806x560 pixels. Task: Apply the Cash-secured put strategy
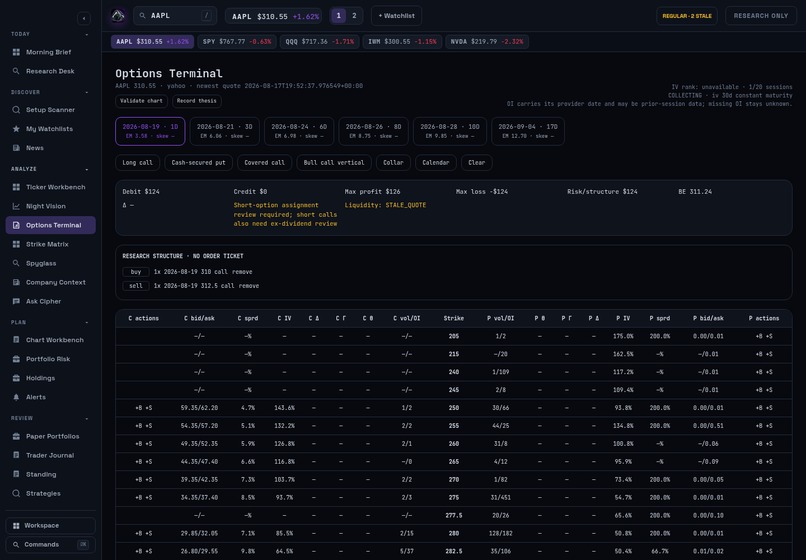click(x=198, y=162)
